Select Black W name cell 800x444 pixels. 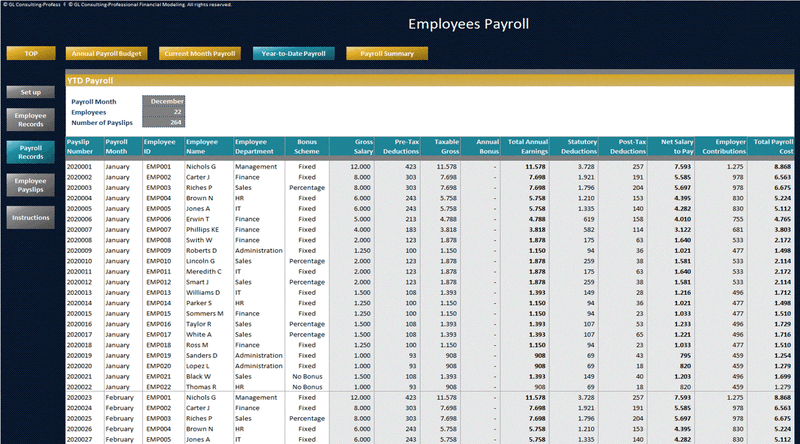pyautogui.click(x=198, y=376)
